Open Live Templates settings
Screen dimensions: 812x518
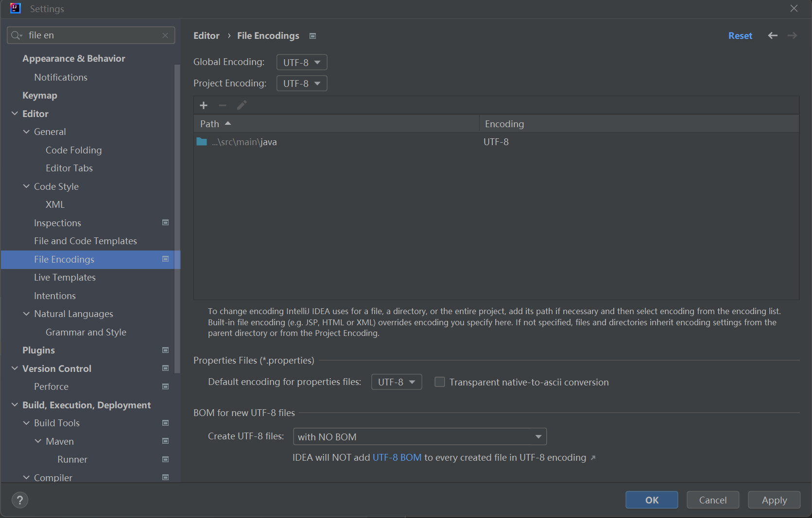pyautogui.click(x=65, y=277)
